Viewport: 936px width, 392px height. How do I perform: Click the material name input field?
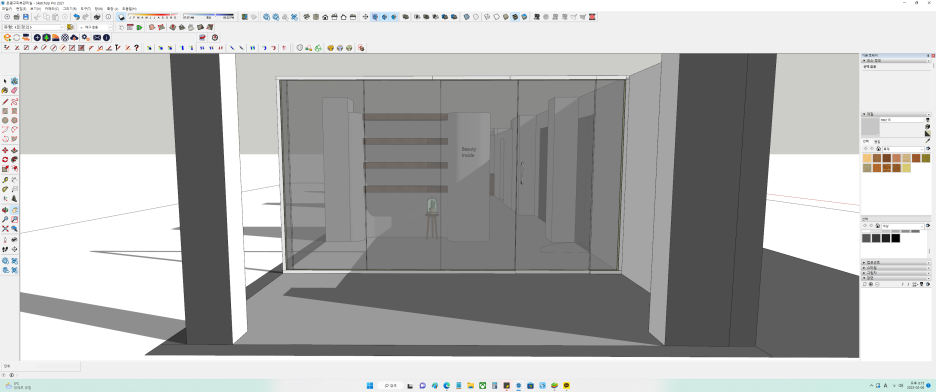click(901, 120)
